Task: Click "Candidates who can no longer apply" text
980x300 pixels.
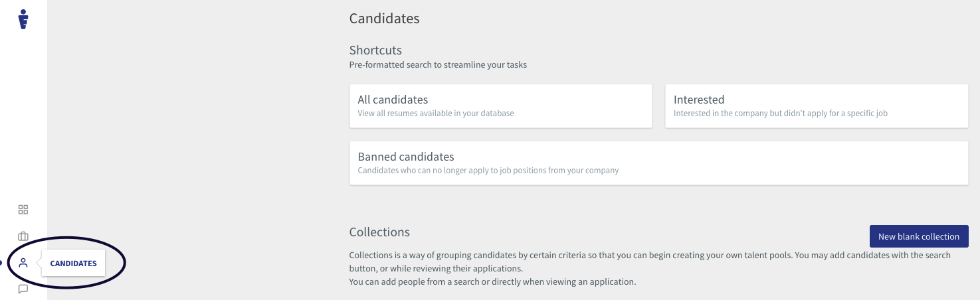Action: tap(488, 171)
